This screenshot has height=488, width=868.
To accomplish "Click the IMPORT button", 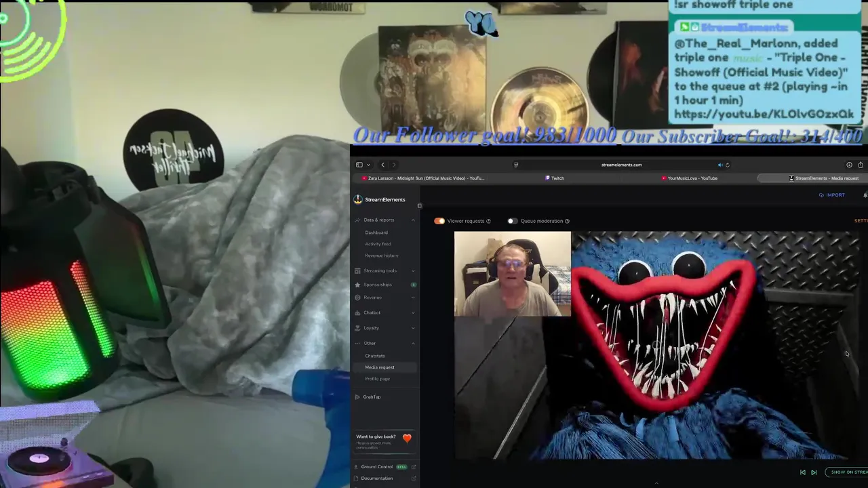I will [x=831, y=195].
